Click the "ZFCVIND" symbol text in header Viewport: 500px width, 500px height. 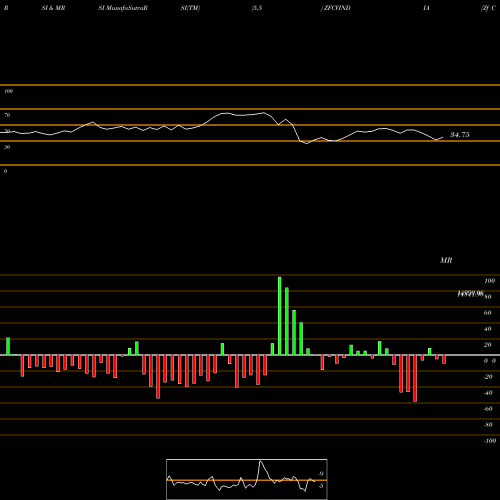click(x=337, y=8)
